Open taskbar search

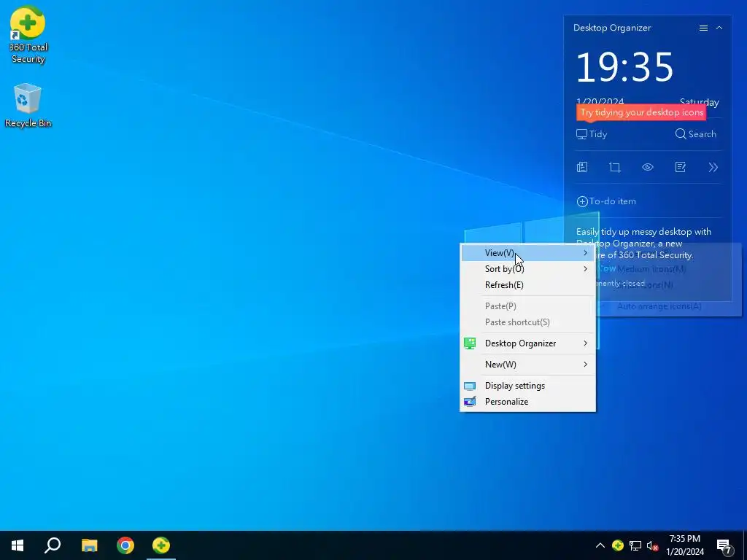point(53,545)
